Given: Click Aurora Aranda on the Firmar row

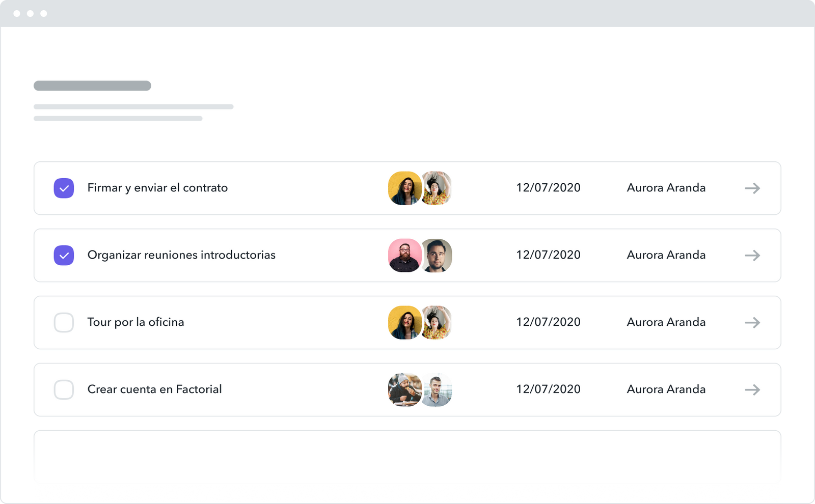Looking at the screenshot, I should coord(666,188).
